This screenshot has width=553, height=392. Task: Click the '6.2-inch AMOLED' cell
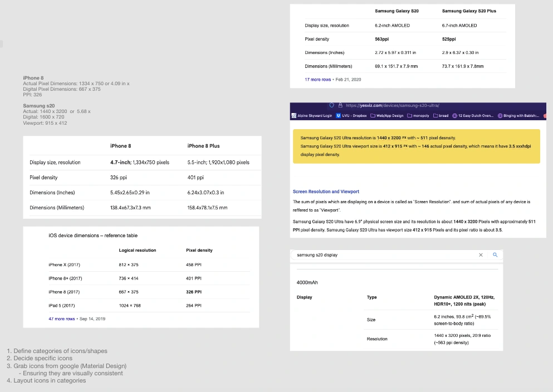tap(392, 26)
